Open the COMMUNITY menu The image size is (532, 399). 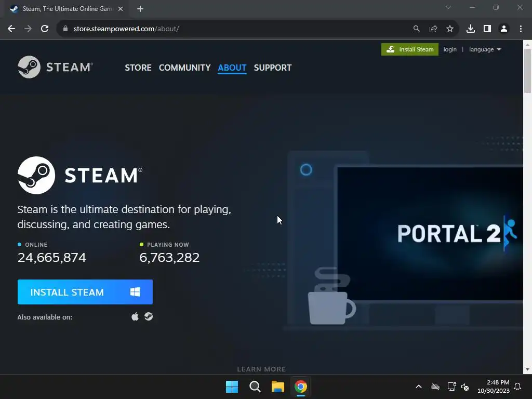(184, 68)
